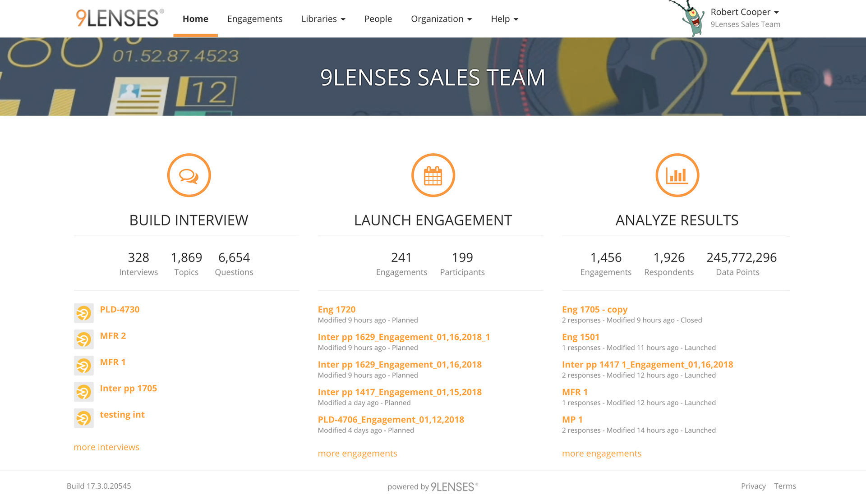Click the 199 Participants count

coord(462,264)
